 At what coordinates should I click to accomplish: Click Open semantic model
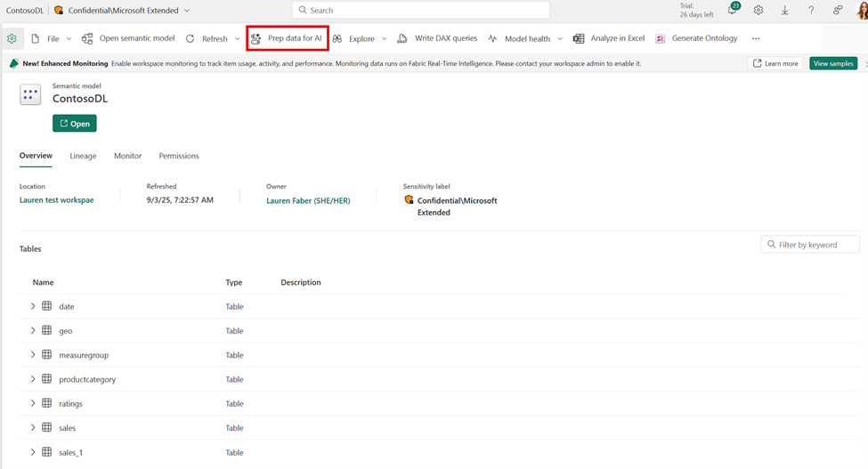(x=128, y=39)
